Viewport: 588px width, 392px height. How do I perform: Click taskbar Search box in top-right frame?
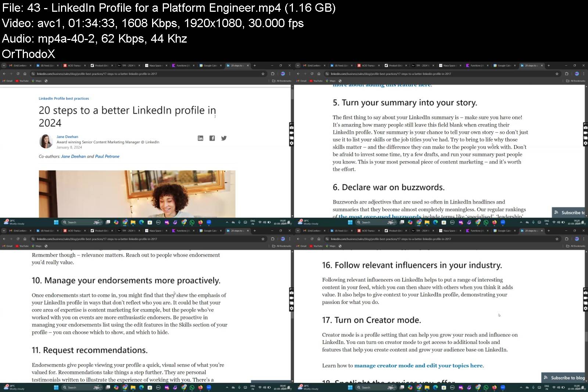tap(376, 222)
